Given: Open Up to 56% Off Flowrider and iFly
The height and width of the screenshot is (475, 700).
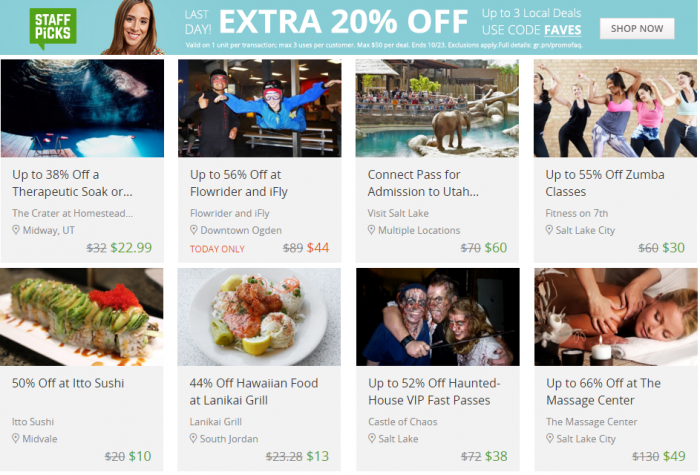Looking at the screenshot, I should point(238,183).
